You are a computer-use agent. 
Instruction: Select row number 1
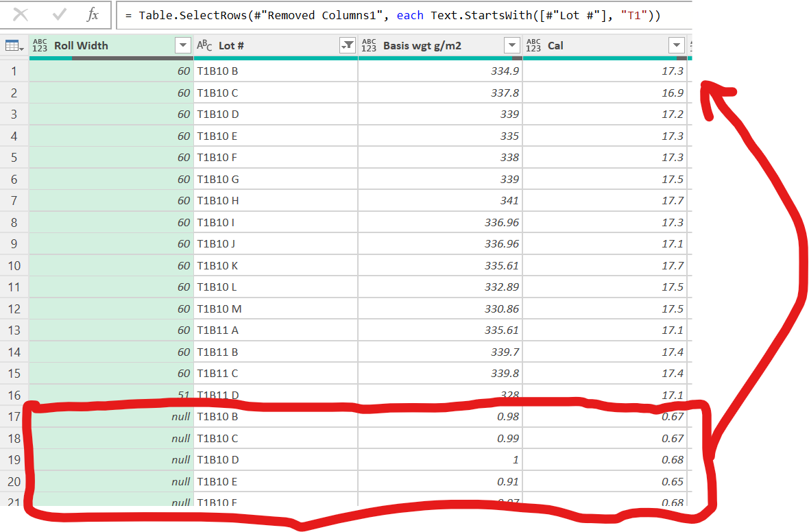click(14, 71)
